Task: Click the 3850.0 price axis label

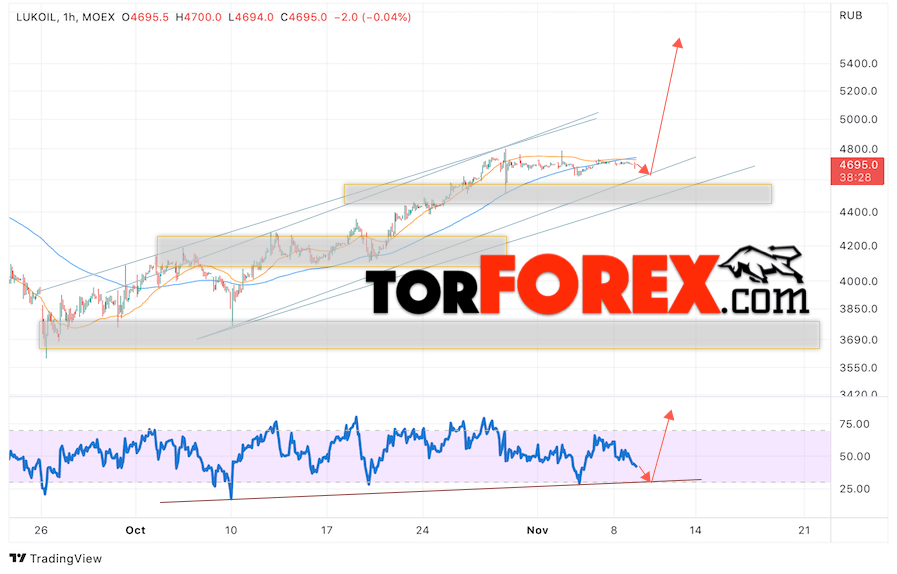Action: tap(858, 309)
